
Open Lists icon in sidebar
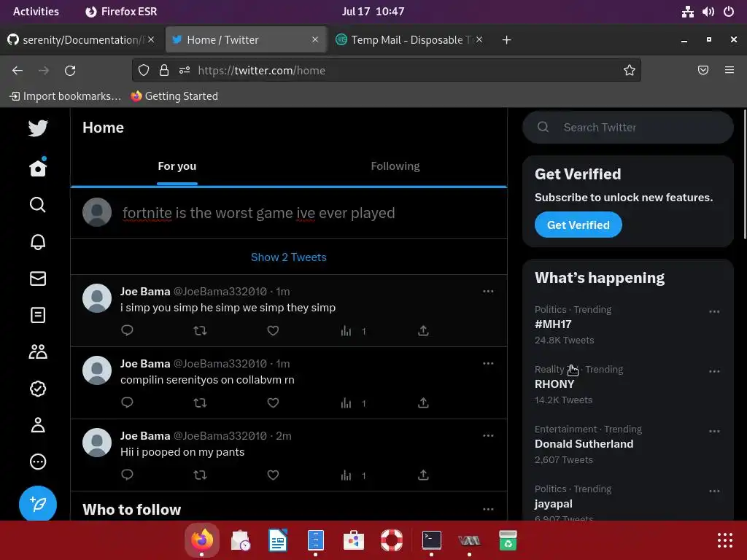tap(38, 315)
